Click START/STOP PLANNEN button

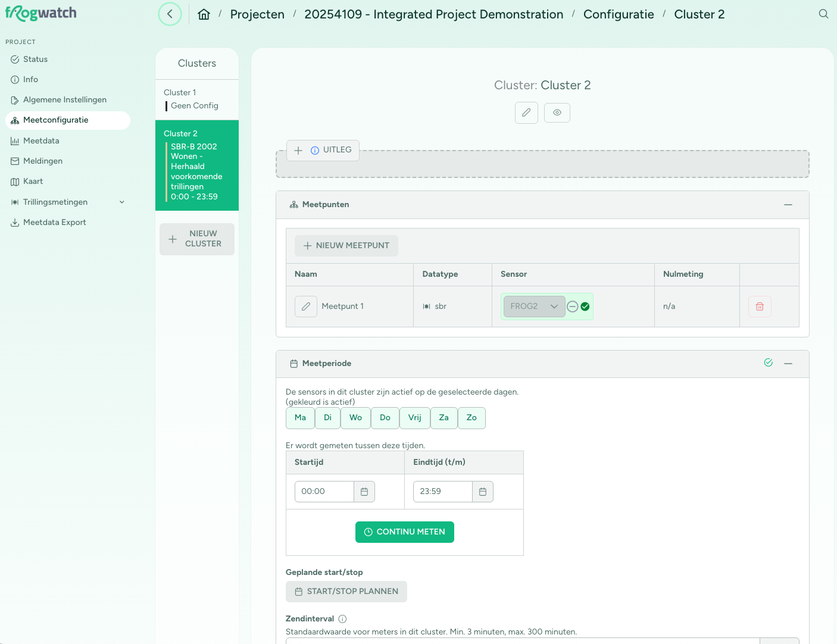pyautogui.click(x=346, y=592)
